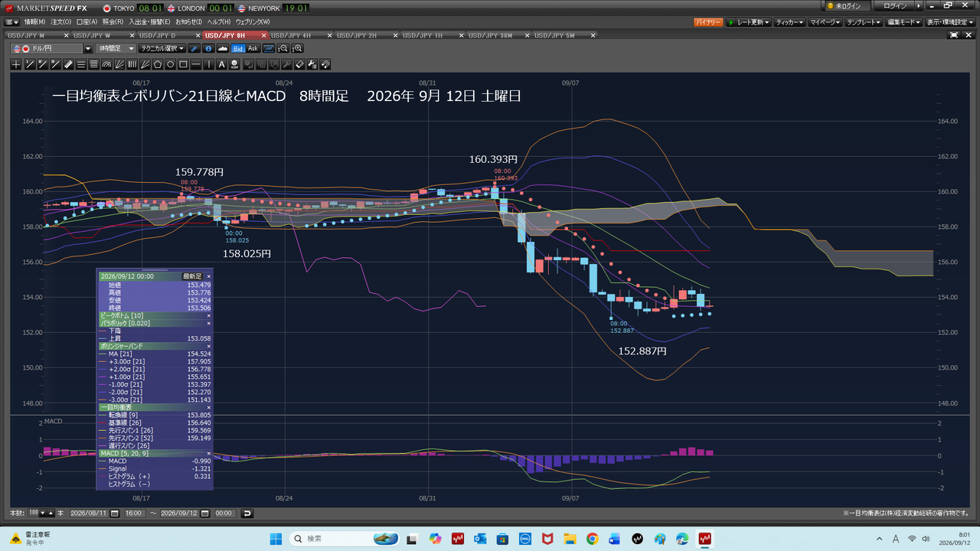Decrease bar count with down stepper
This screenshot has height=551, width=980.
(x=42, y=514)
